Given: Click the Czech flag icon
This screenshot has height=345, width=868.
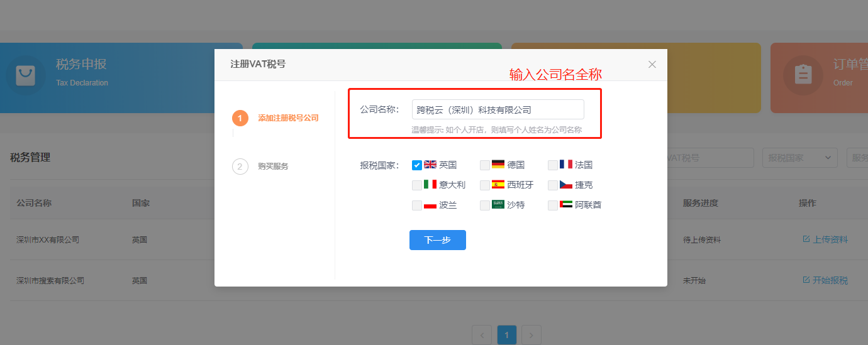Looking at the screenshot, I should tap(566, 185).
